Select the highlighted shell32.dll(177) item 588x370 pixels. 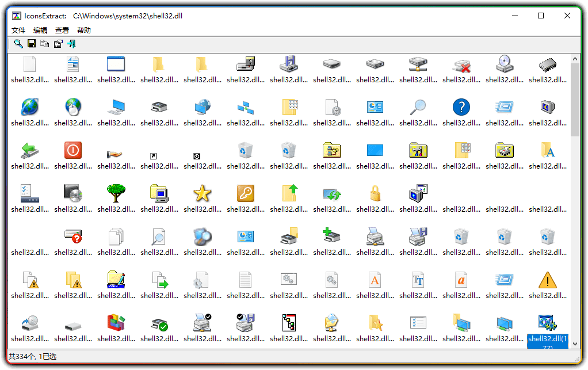click(548, 330)
